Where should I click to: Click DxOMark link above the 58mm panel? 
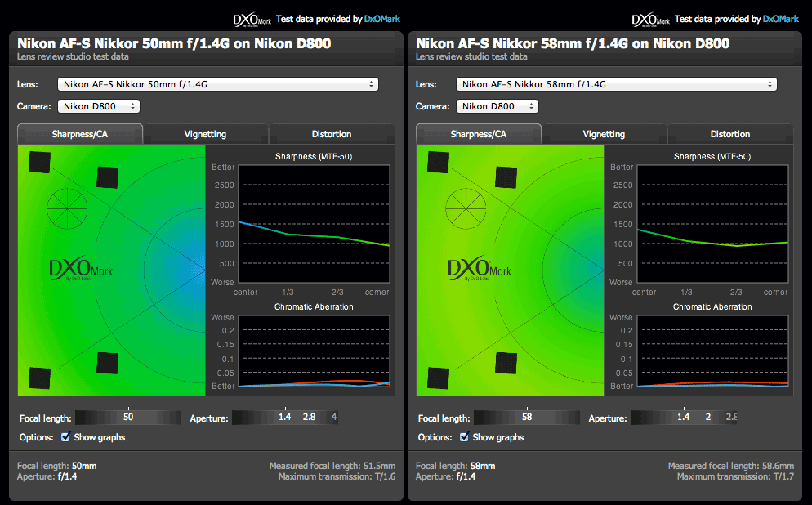tap(781, 19)
